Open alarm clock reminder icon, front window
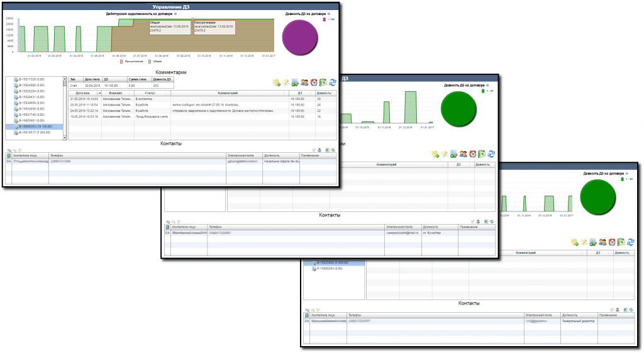The width and height of the screenshot is (644, 353). [x=314, y=82]
